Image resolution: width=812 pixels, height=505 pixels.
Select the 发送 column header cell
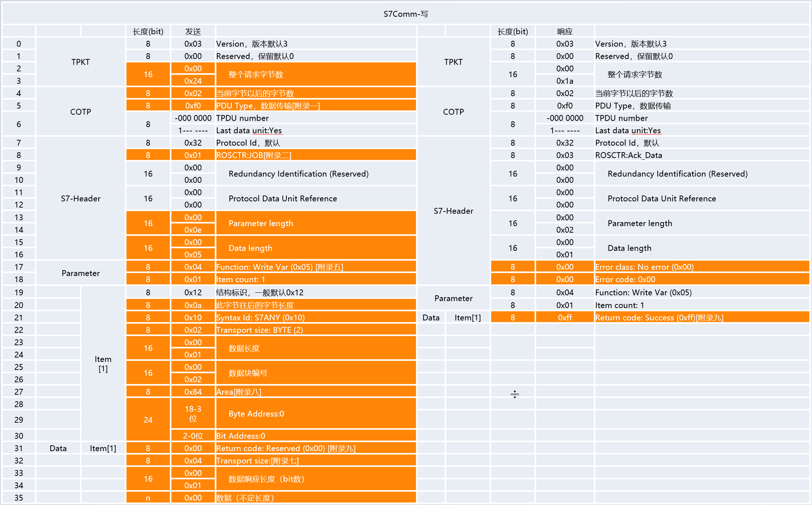pos(193,32)
